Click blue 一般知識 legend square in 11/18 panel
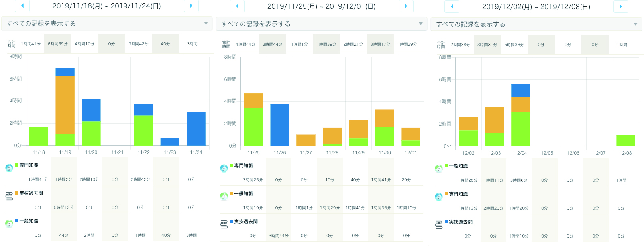Image resolution: width=644 pixels, height=246 pixels. pos(17,220)
